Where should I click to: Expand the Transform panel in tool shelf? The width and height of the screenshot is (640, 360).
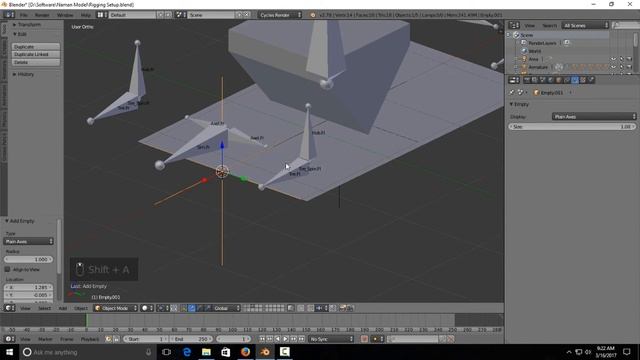(x=27, y=24)
